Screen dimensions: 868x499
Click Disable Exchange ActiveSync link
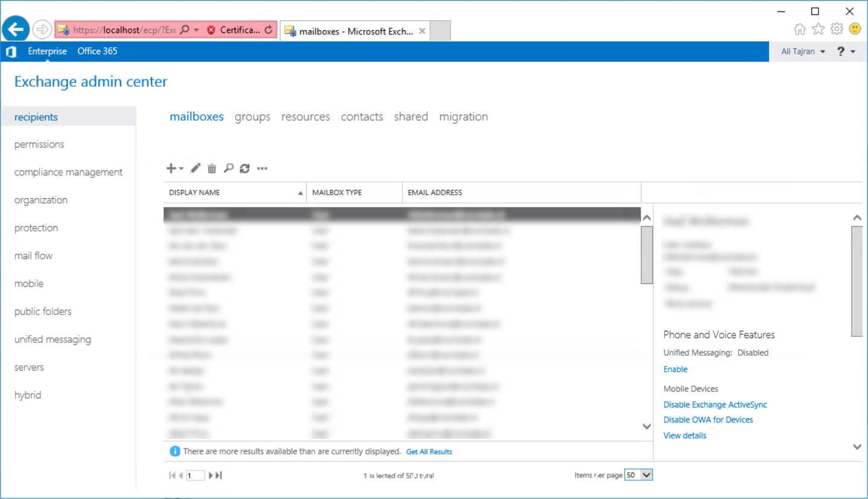click(x=715, y=405)
